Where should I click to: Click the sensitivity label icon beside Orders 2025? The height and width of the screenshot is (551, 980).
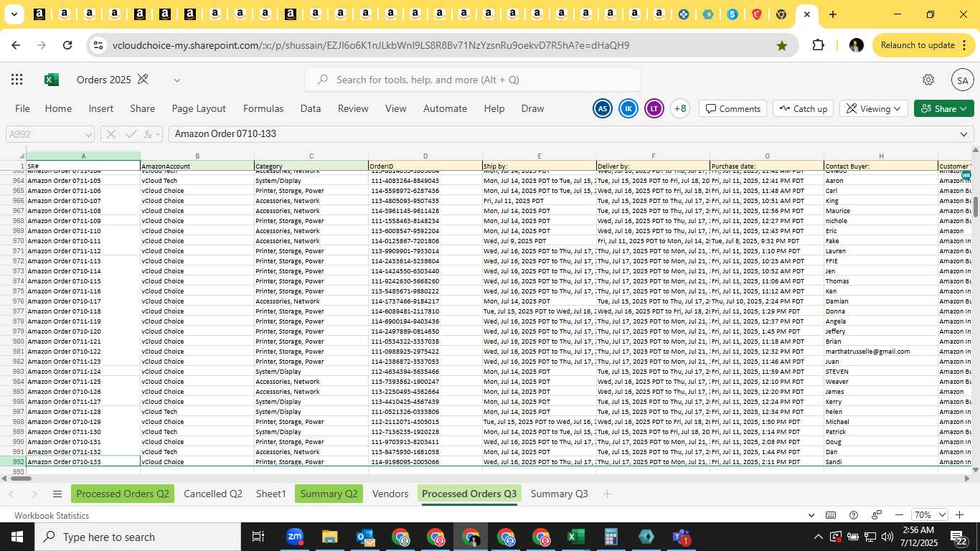tap(143, 80)
